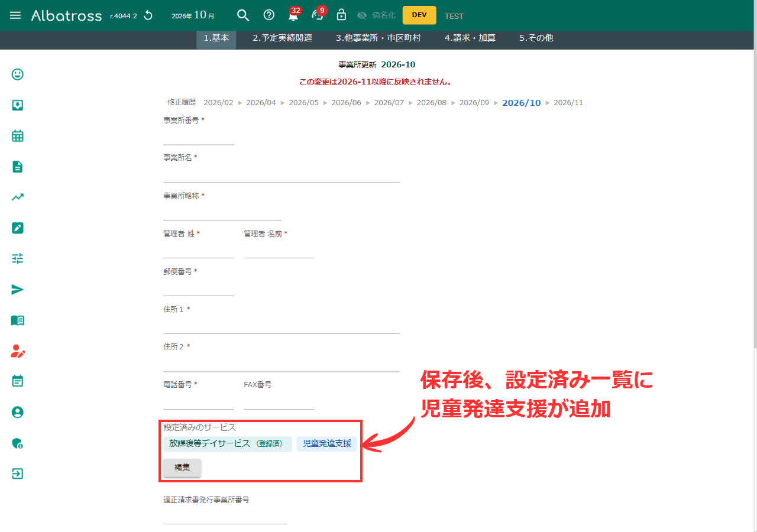Image resolution: width=757 pixels, height=532 pixels.
Task: Click the smiley face sidebar icon
Action: (x=18, y=74)
